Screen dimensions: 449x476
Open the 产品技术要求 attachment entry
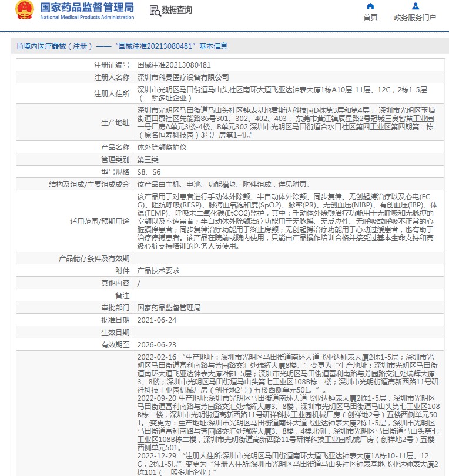tap(158, 270)
